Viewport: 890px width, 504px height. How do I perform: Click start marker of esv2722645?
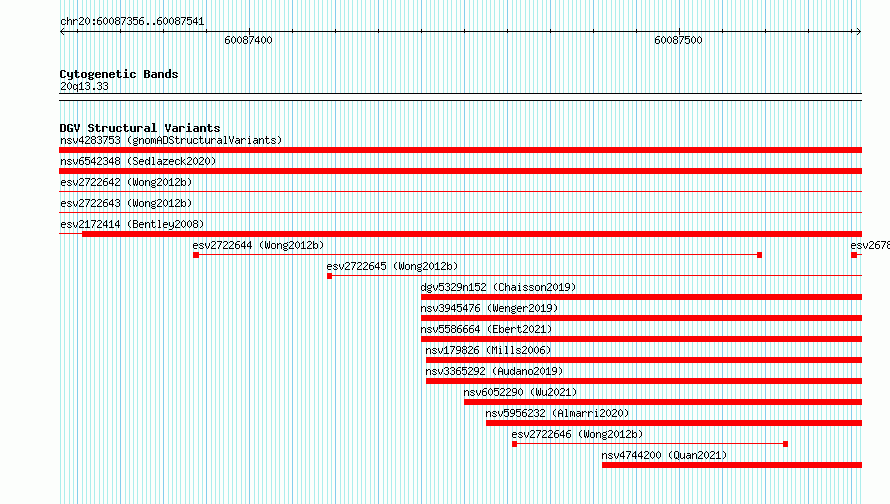[x=329, y=276]
